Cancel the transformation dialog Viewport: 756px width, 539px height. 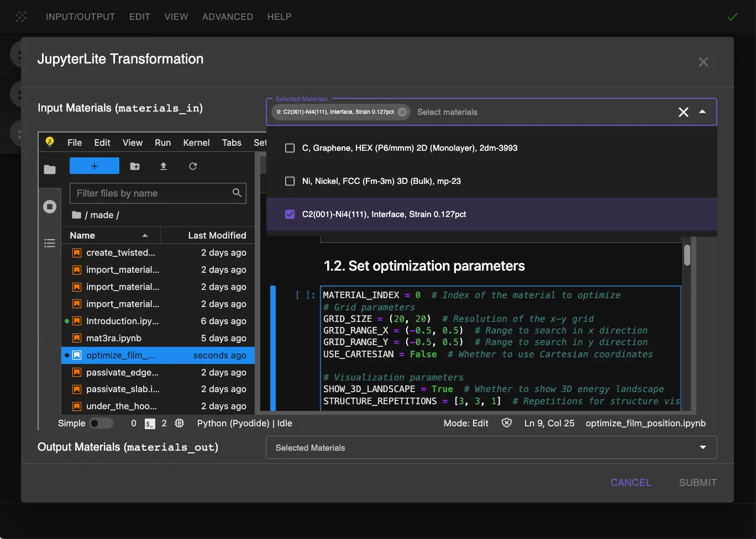pyautogui.click(x=630, y=482)
